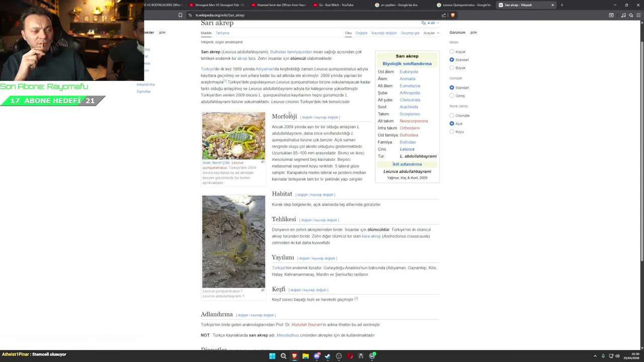This screenshot has height=362, width=644.
Task: Select Açık color mode
Action: [x=452, y=124]
